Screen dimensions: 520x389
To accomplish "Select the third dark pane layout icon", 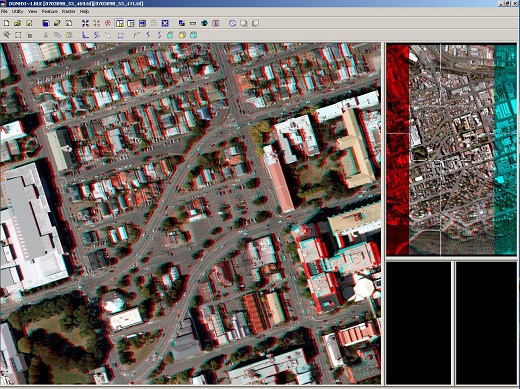I will (x=142, y=23).
